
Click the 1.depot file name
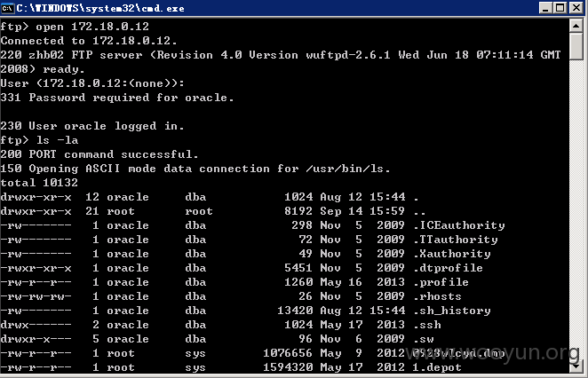click(437, 367)
